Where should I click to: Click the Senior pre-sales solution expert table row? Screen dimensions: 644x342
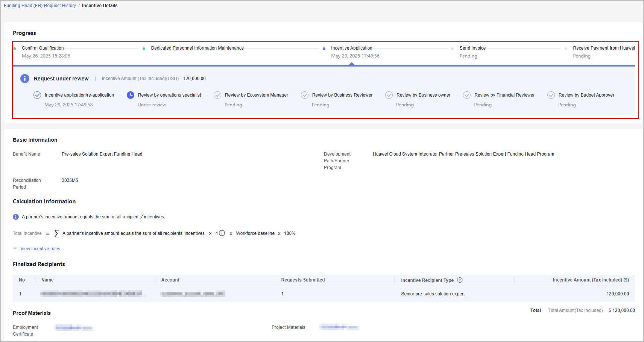pyautogui.click(x=433, y=294)
